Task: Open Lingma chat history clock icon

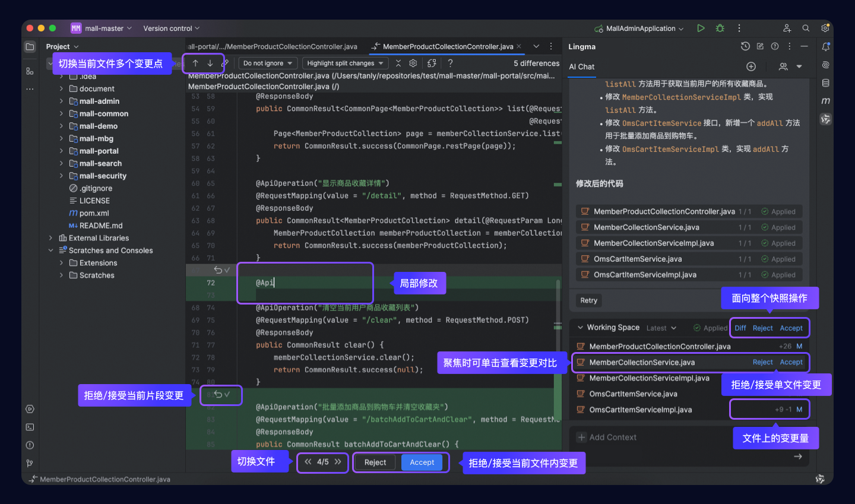Action: pos(746,46)
